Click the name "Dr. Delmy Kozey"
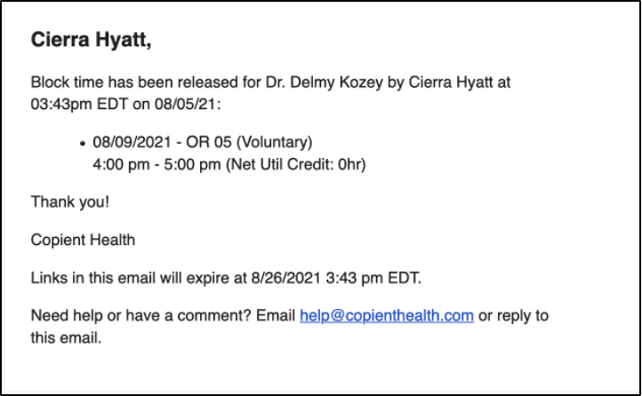 324,82
